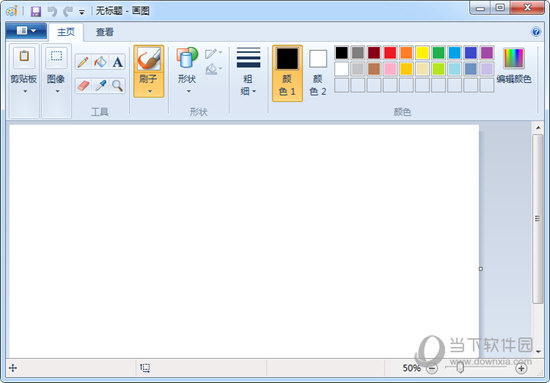Select the Color 2 (颜色 2) button
Image resolution: width=550 pixels, height=383 pixels.
[318, 73]
